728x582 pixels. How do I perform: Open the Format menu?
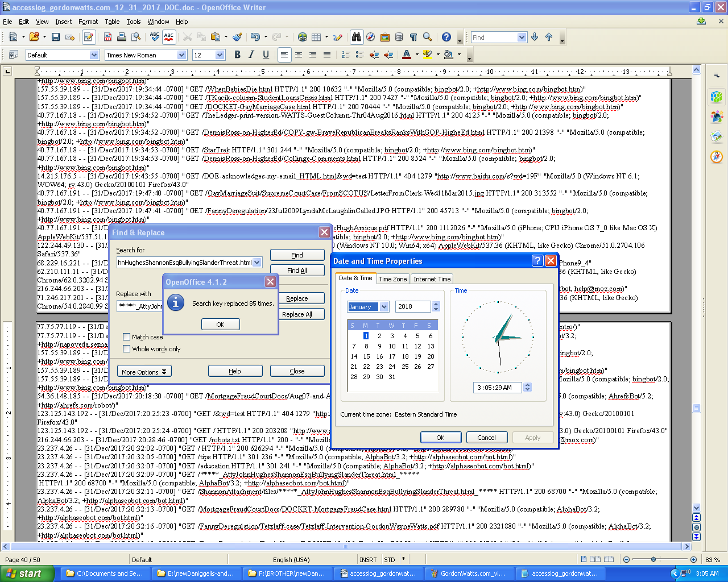88,22
